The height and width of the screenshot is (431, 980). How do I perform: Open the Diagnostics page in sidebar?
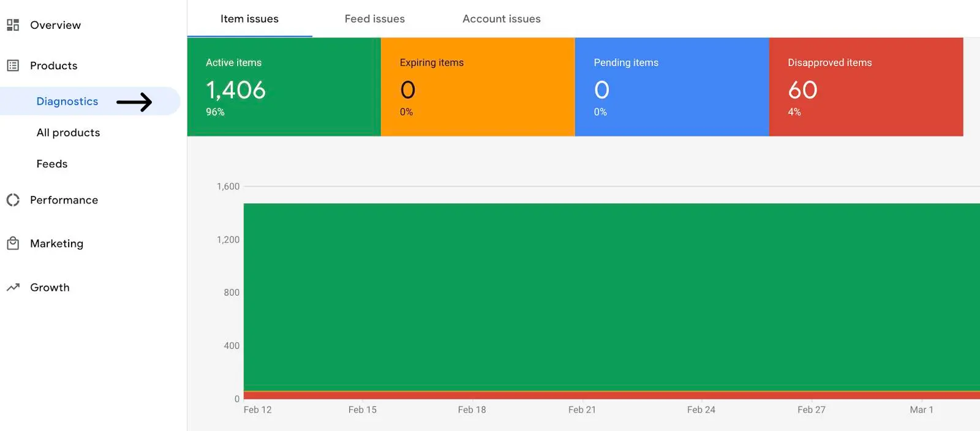click(x=67, y=102)
